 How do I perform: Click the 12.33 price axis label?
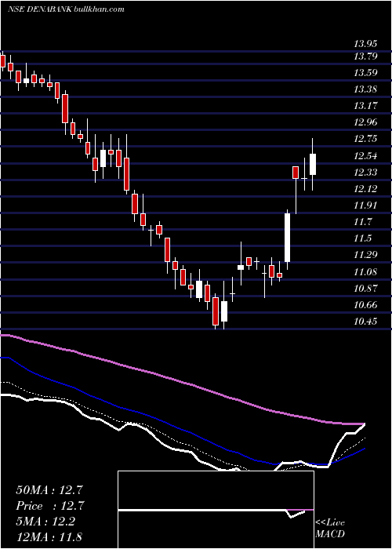(366, 173)
